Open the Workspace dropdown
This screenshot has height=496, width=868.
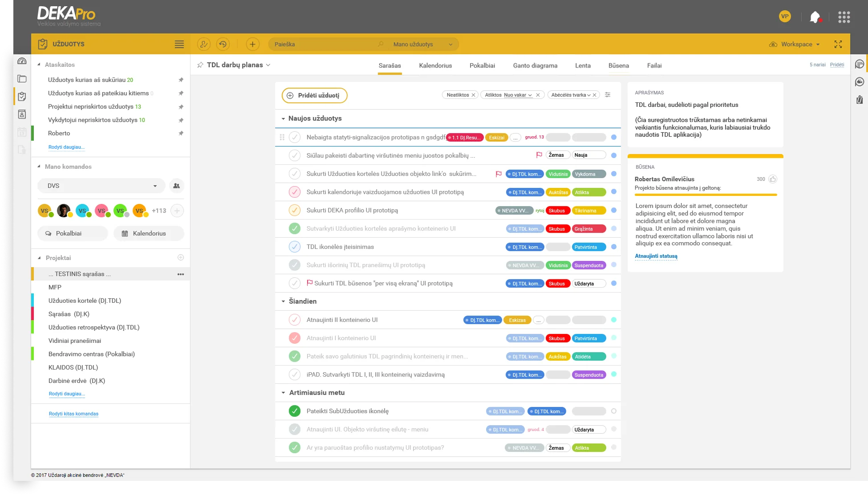click(795, 44)
